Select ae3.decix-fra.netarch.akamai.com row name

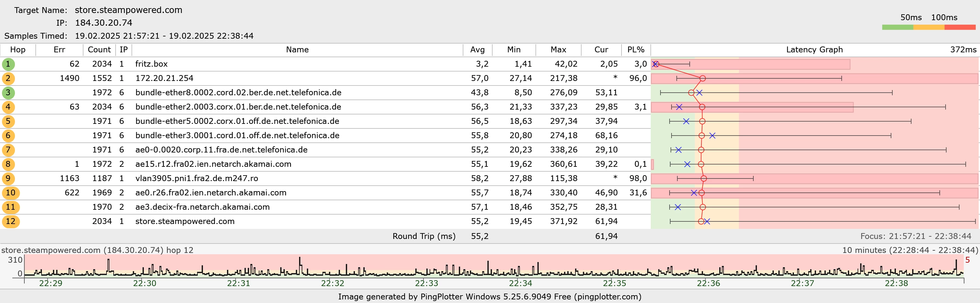click(202, 207)
